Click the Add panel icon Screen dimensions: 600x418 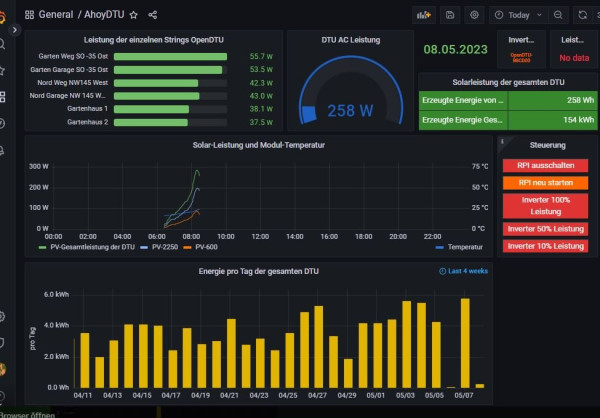tap(424, 15)
